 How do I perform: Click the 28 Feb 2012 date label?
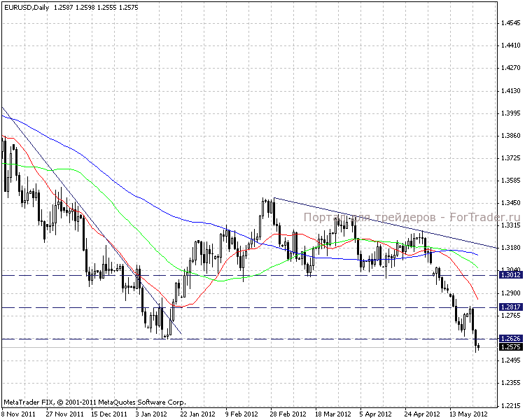288,414
